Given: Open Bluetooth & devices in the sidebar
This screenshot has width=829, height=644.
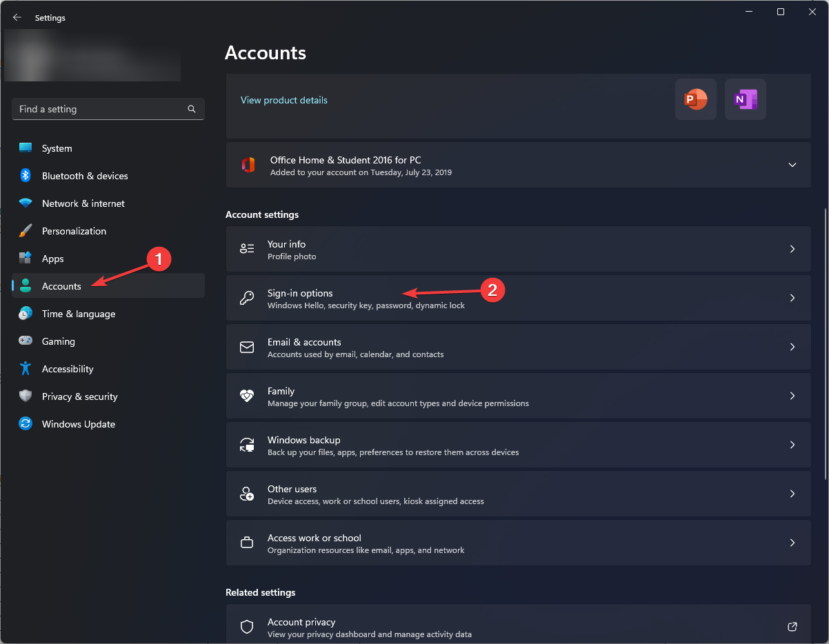Looking at the screenshot, I should click(85, 176).
